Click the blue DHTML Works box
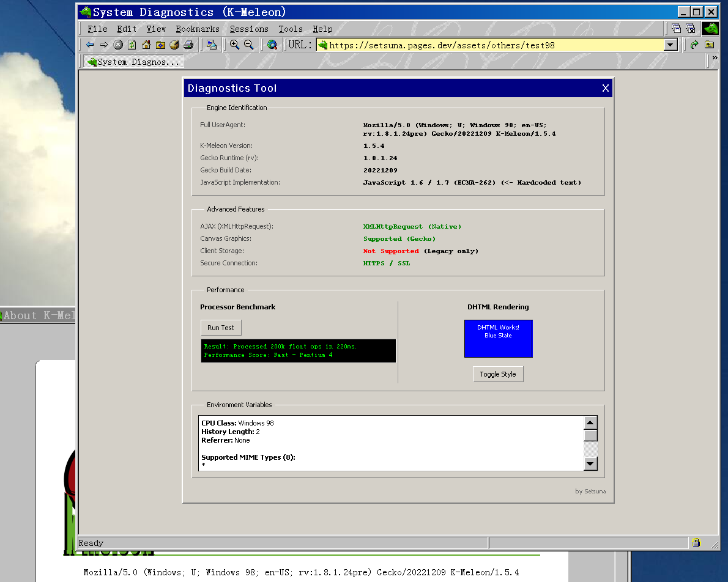728x582 pixels. coord(498,339)
